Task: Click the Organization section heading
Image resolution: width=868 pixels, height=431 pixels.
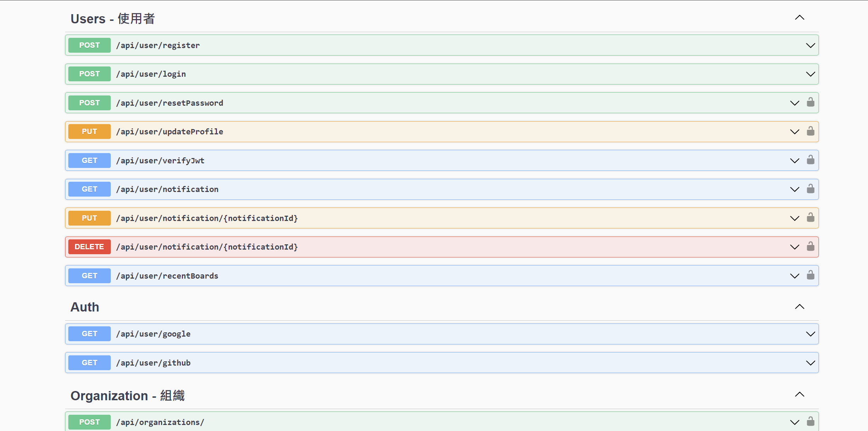Action: 127,396
